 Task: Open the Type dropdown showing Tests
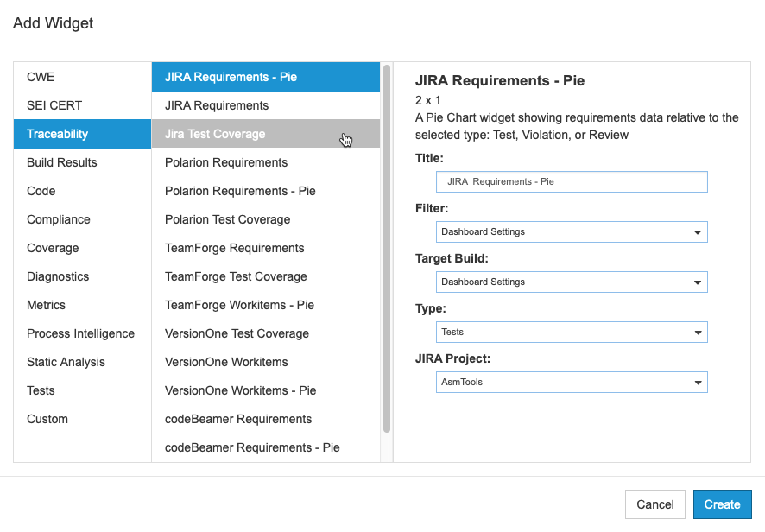tap(572, 332)
